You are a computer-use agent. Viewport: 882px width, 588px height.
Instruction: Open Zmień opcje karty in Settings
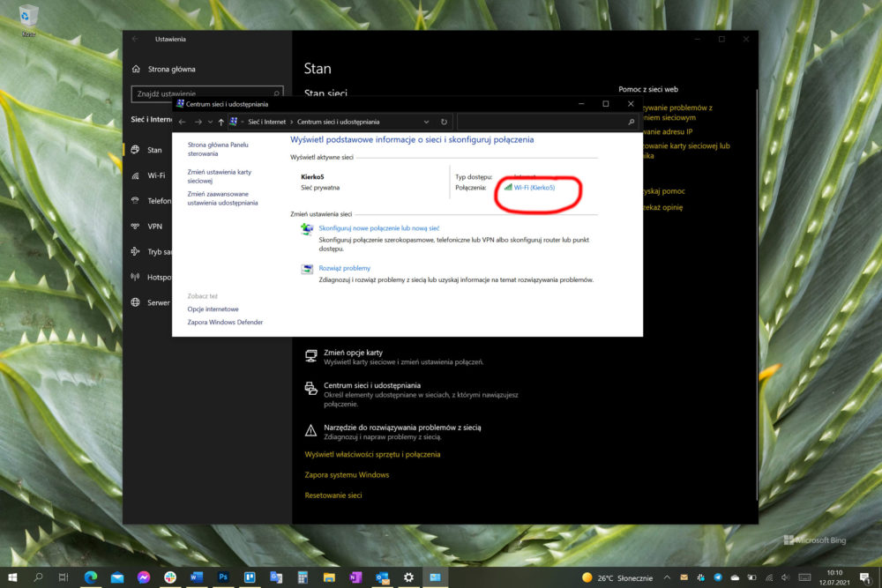[353, 353]
